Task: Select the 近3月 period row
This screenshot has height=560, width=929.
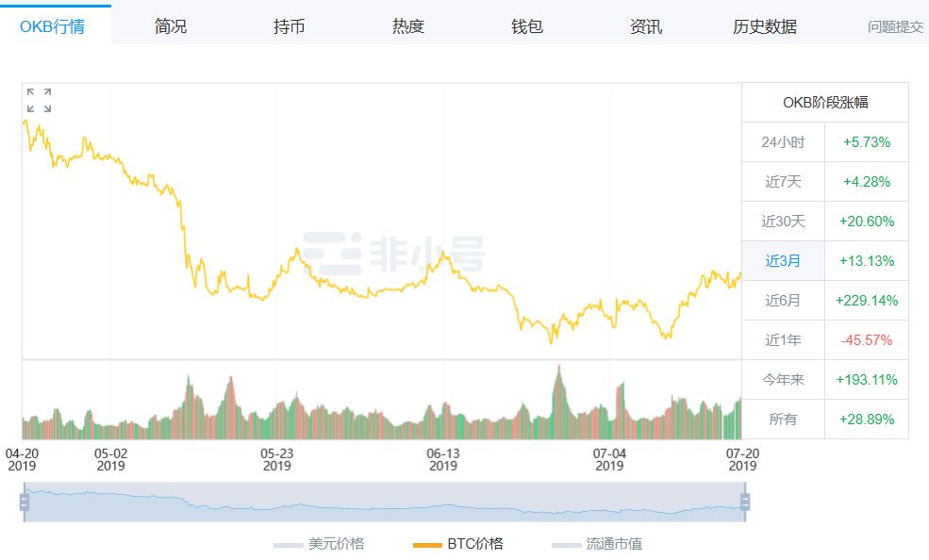Action: point(824,261)
